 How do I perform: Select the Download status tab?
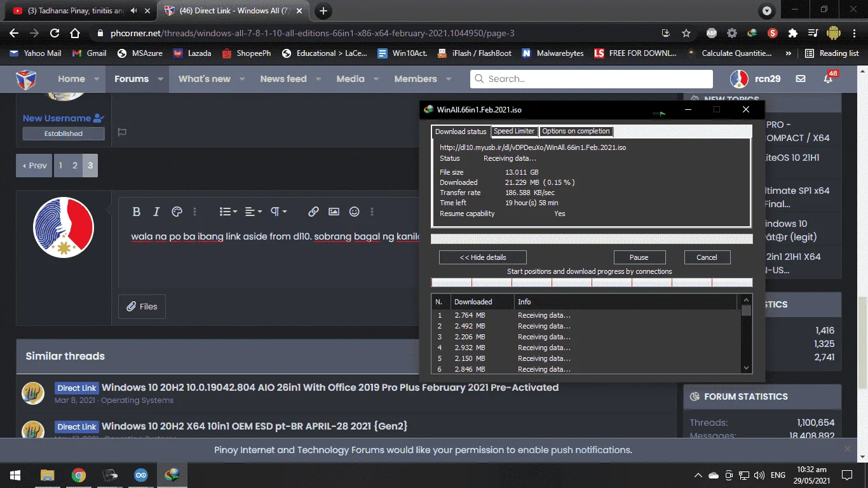461,132
